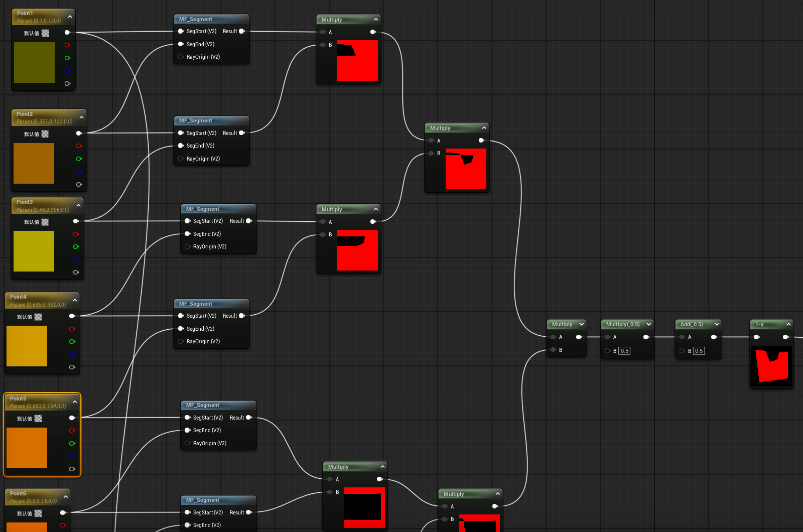
Task: Expand the Multiply(,0.5) node preview
Action: [x=649, y=324]
